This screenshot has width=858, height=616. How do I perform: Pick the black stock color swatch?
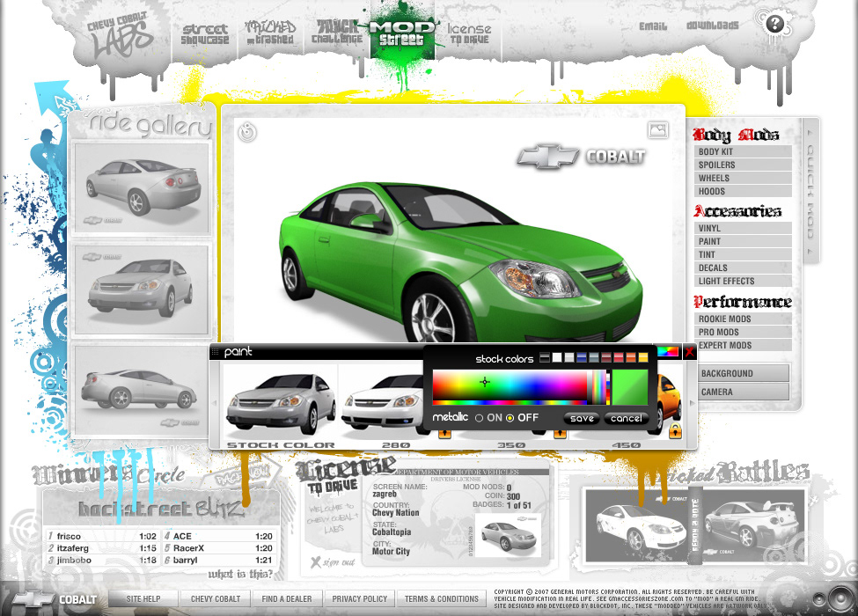(x=545, y=357)
